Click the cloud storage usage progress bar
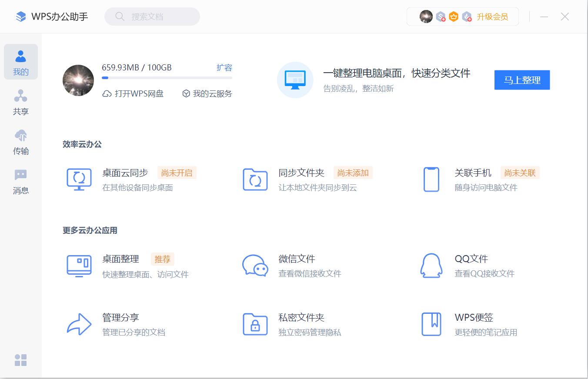The height and width of the screenshot is (379, 588). [x=167, y=78]
